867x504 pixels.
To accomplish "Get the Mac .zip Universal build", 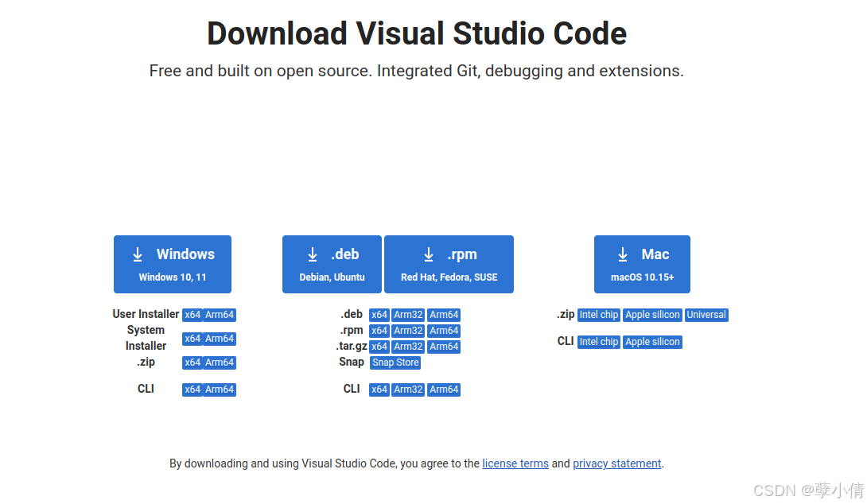I will [x=706, y=315].
